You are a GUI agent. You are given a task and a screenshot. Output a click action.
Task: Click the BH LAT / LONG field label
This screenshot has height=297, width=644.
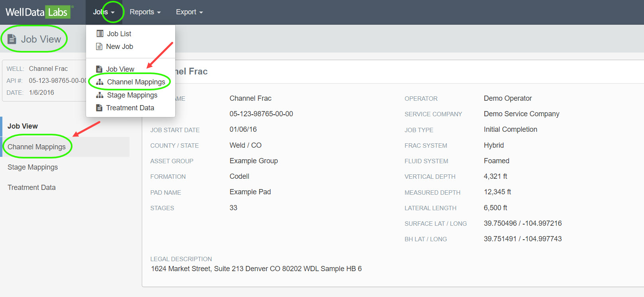click(426, 239)
